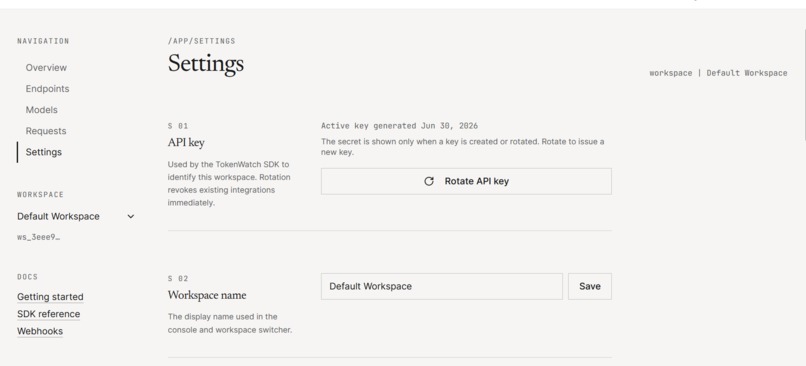Click the ws_3eee9… workspace ID text
The height and width of the screenshot is (366, 806).
39,237
